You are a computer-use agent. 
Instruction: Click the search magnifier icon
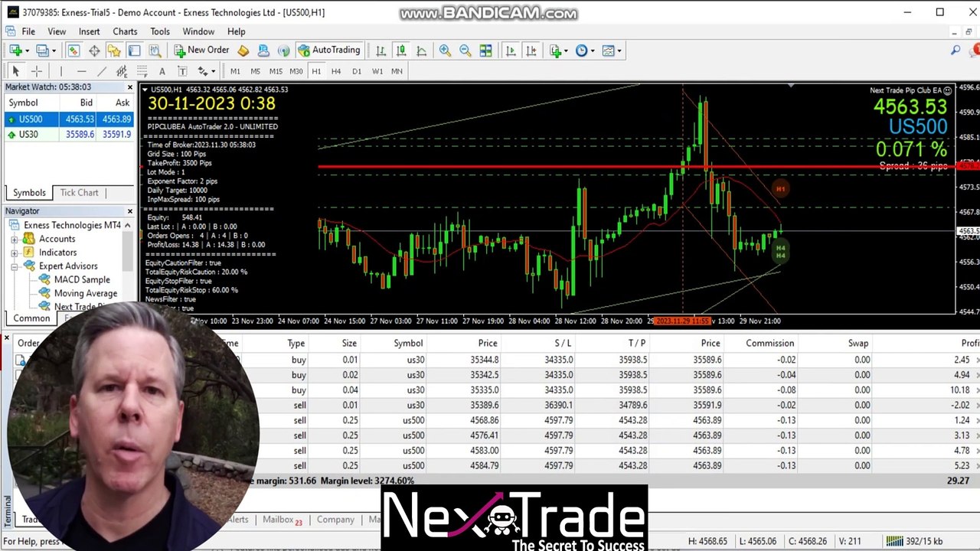click(955, 51)
